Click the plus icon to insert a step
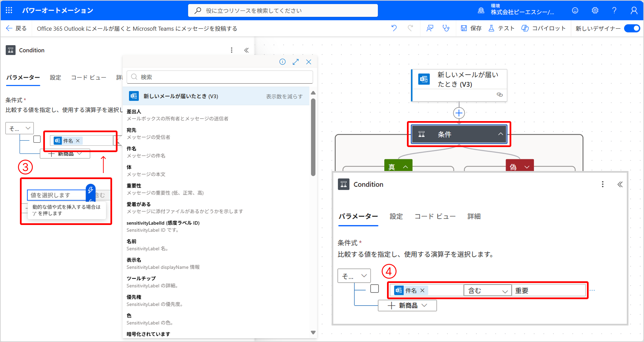The height and width of the screenshot is (342, 644). tap(459, 113)
